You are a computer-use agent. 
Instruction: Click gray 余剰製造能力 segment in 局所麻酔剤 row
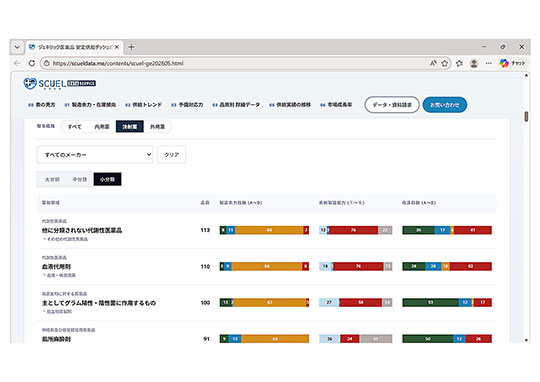[376, 339]
